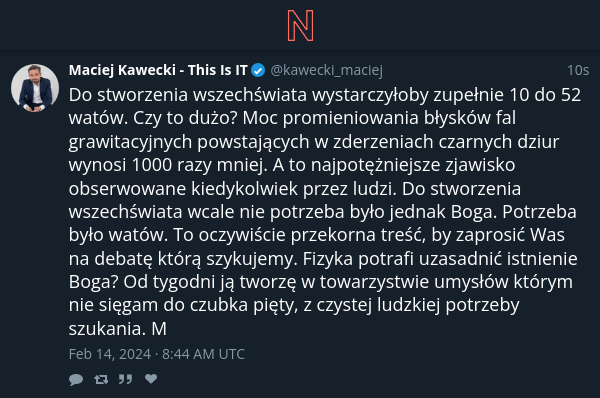This screenshot has width=600, height=398.
Task: Click the quote marks icon
Action: pos(125,379)
